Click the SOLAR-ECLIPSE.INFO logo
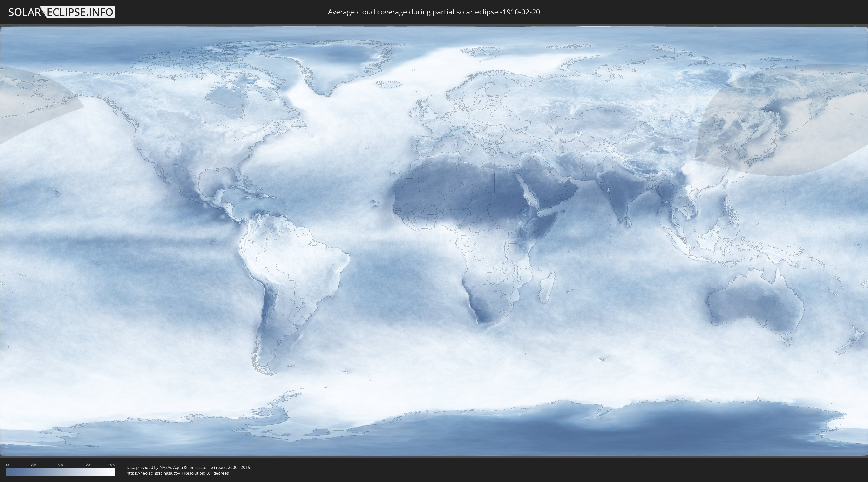 [62, 12]
